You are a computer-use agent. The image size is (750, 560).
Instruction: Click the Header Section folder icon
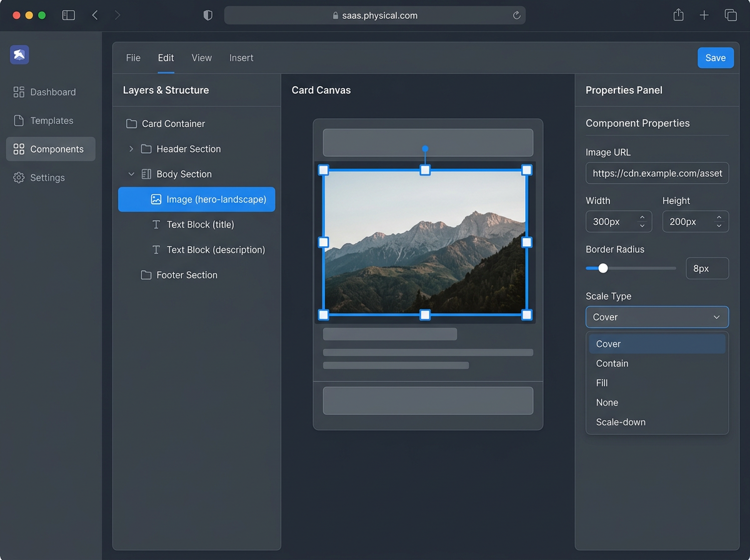pyautogui.click(x=146, y=149)
